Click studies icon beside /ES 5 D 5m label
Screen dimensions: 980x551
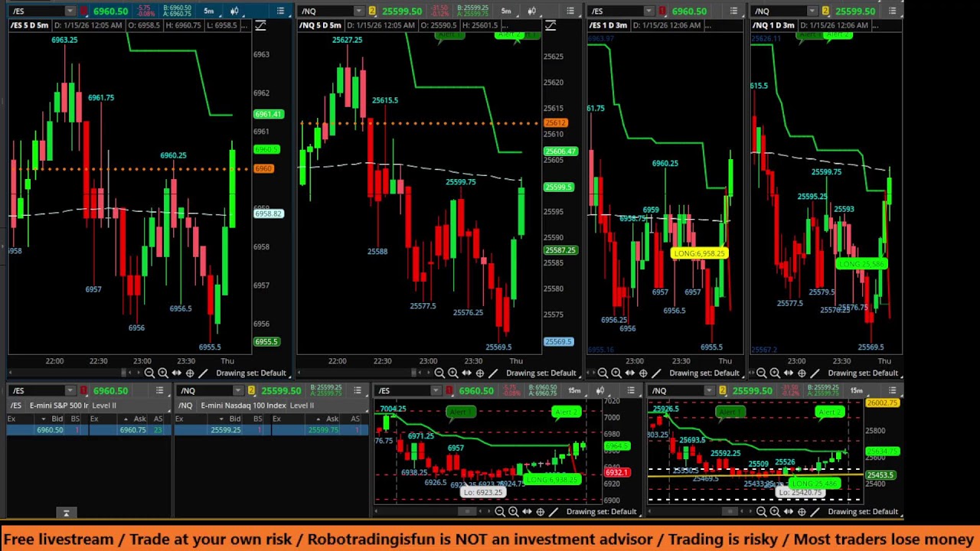pyautogui.click(x=260, y=25)
